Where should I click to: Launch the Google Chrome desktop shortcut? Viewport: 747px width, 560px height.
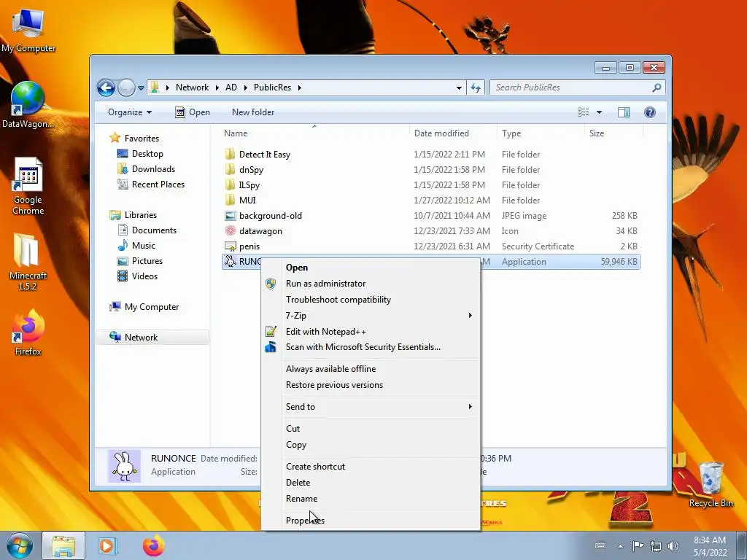click(28, 186)
